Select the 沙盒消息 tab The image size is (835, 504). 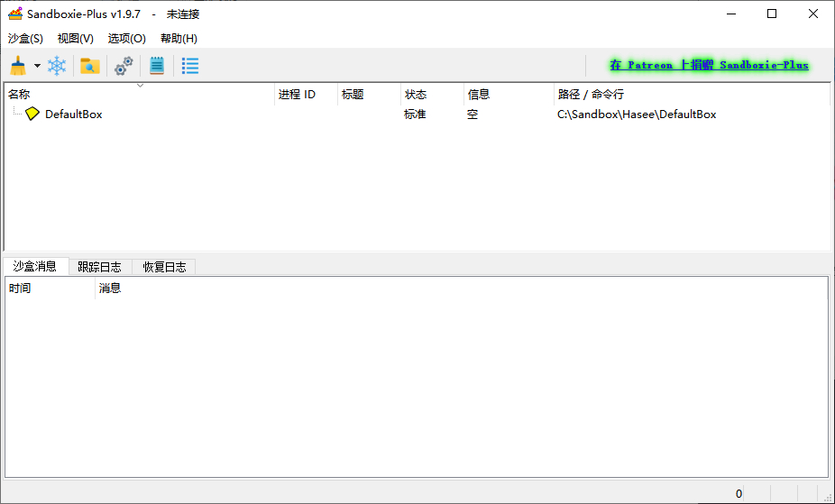tap(35, 266)
